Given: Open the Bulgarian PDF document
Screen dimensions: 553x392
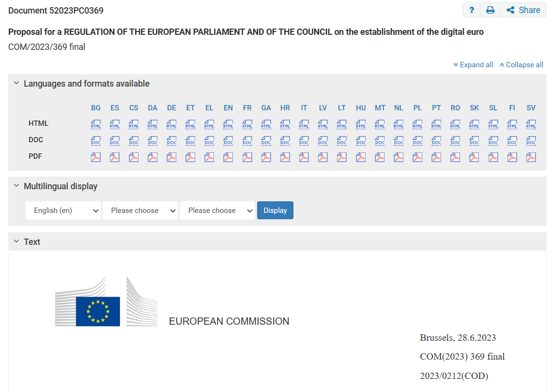Looking at the screenshot, I should click(95, 157).
